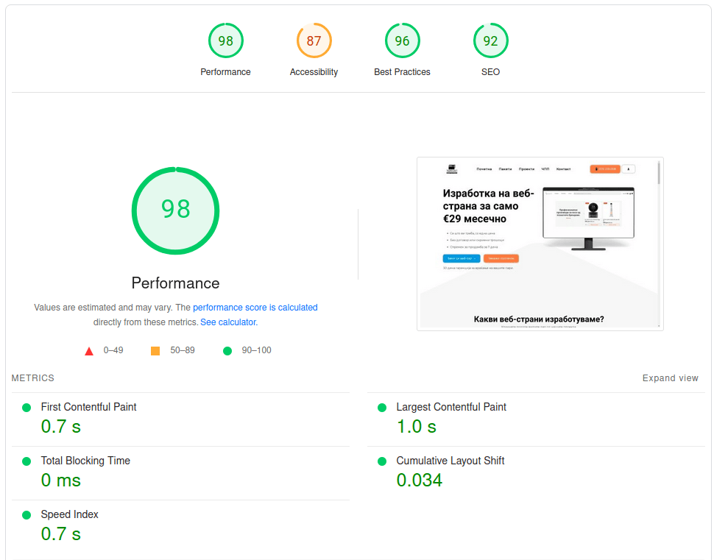Click the red triangle 0–49 legend icon
The image size is (728, 560).
click(x=89, y=351)
